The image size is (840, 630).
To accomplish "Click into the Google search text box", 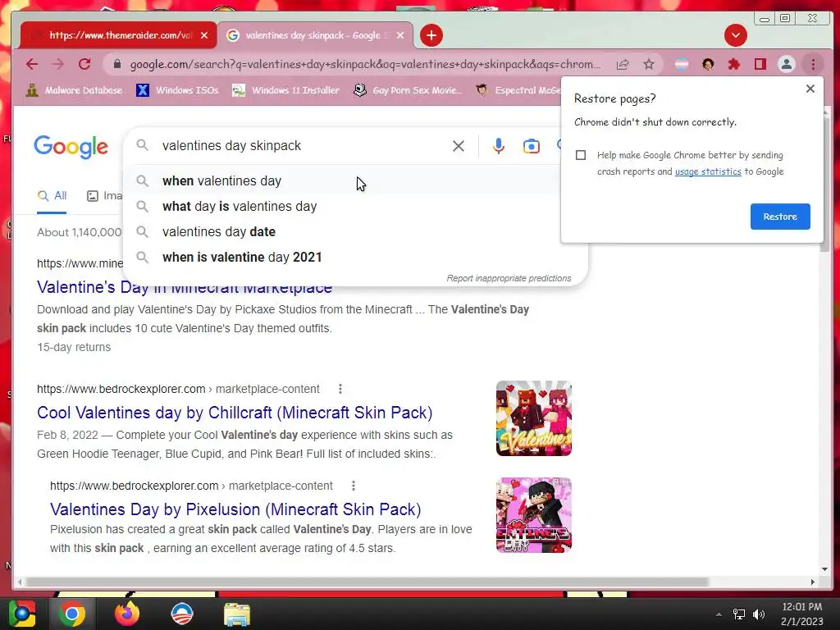I will (x=303, y=146).
